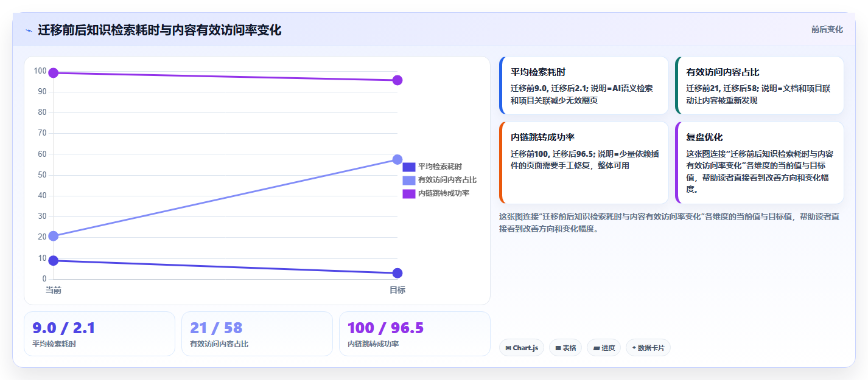This screenshot has height=380, width=868.
Task: Select the 内链跳转成功率 data point at 当前
Action: 54,73
